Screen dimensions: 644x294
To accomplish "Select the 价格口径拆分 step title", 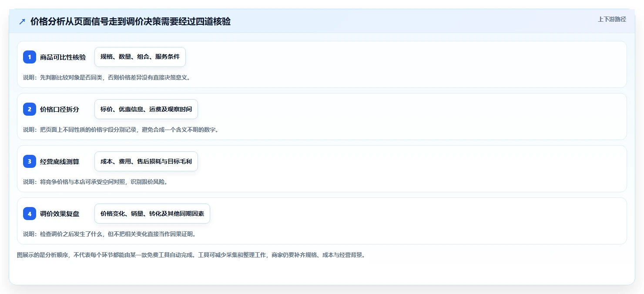I will (60, 109).
